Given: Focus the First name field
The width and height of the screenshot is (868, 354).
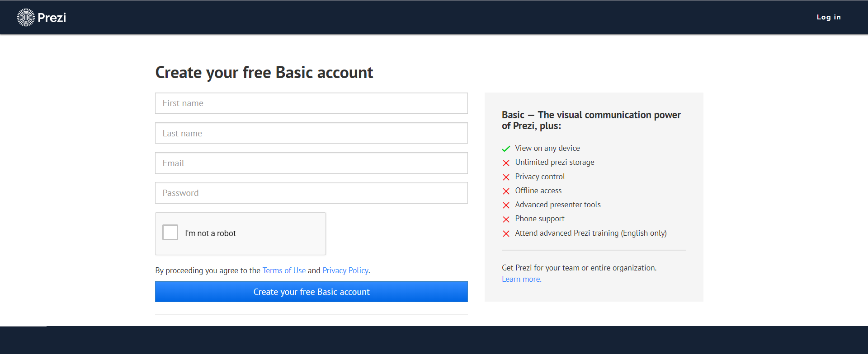Looking at the screenshot, I should (x=311, y=103).
